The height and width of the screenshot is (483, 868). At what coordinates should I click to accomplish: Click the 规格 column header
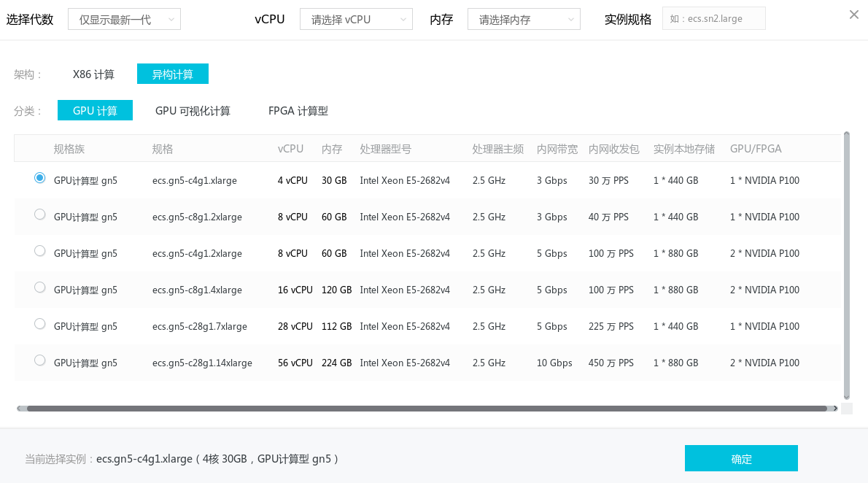(x=163, y=149)
